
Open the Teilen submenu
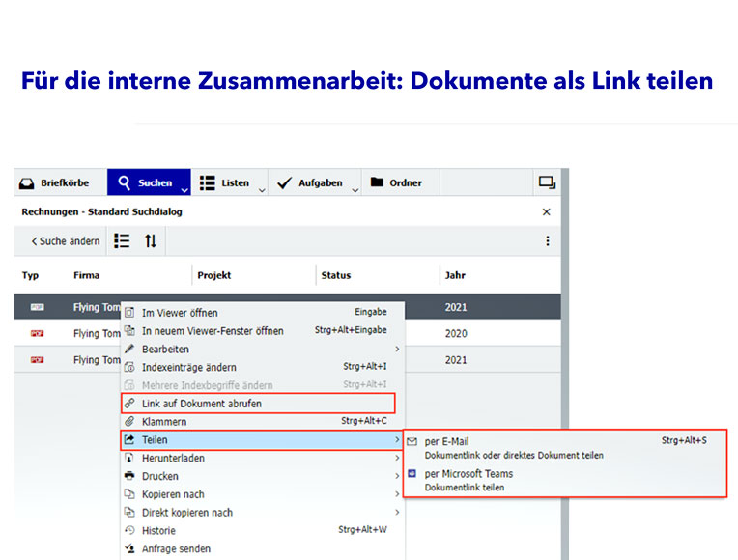(262, 440)
